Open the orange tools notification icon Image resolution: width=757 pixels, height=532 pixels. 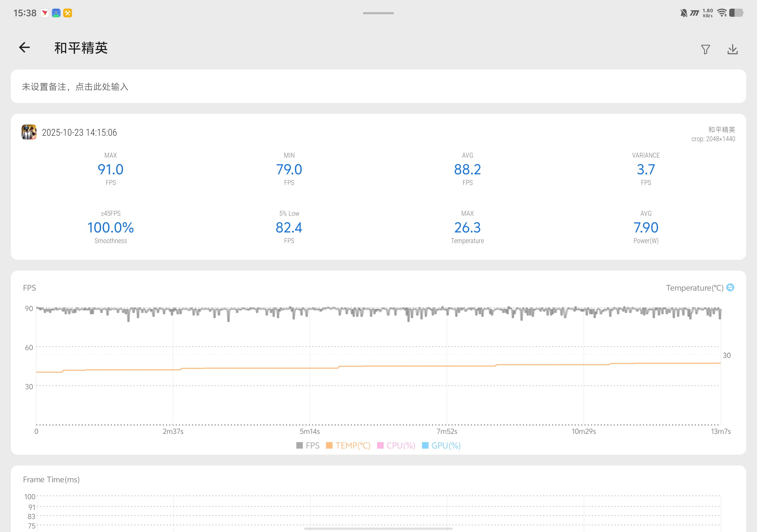[68, 13]
